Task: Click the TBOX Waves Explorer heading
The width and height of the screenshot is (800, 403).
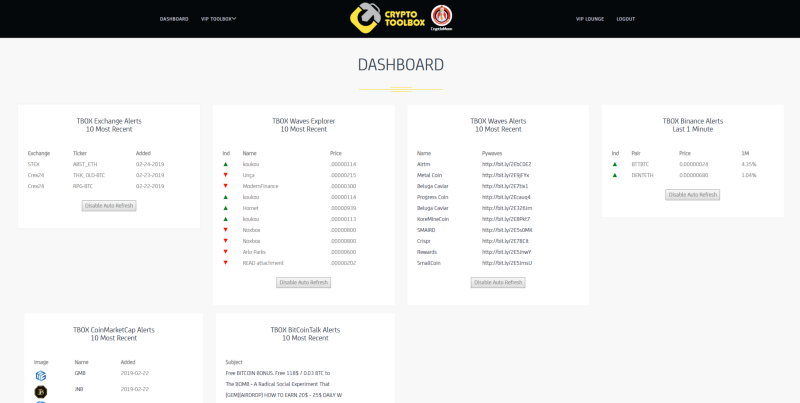Action: pyautogui.click(x=304, y=121)
